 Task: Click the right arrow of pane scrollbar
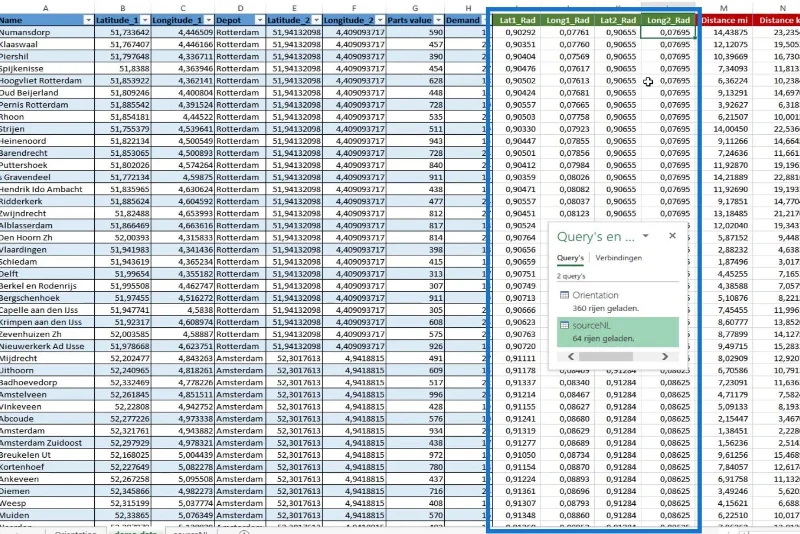click(665, 357)
